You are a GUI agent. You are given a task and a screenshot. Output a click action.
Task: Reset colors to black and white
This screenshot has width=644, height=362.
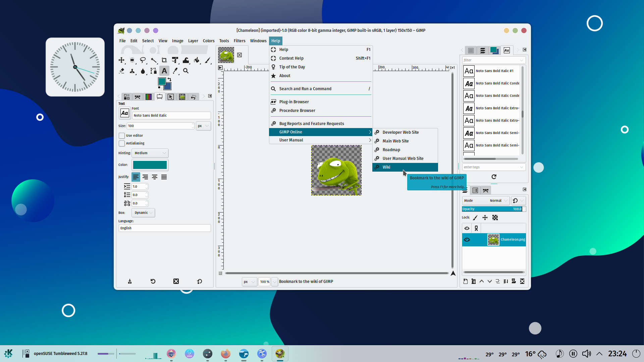click(x=159, y=87)
